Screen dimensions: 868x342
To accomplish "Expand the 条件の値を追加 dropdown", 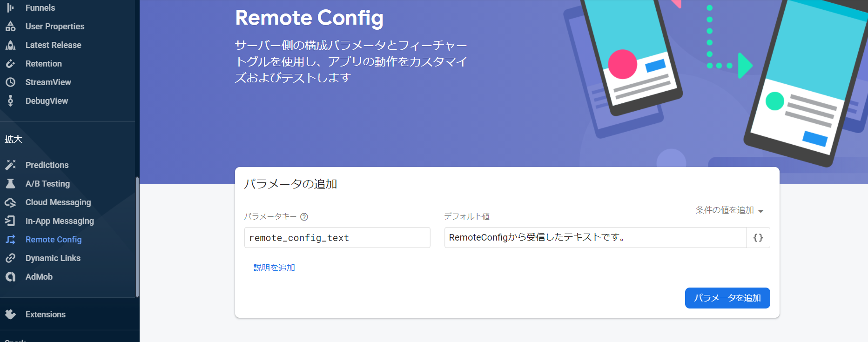I will [724, 210].
